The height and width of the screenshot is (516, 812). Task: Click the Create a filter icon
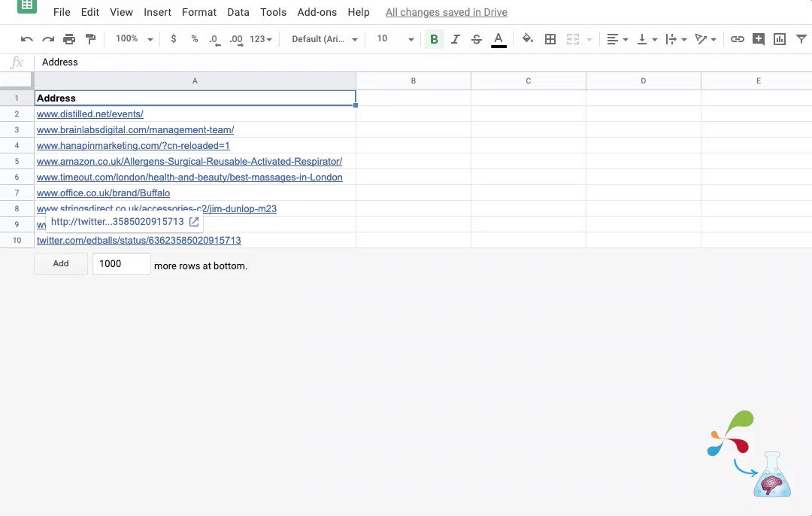(x=801, y=39)
